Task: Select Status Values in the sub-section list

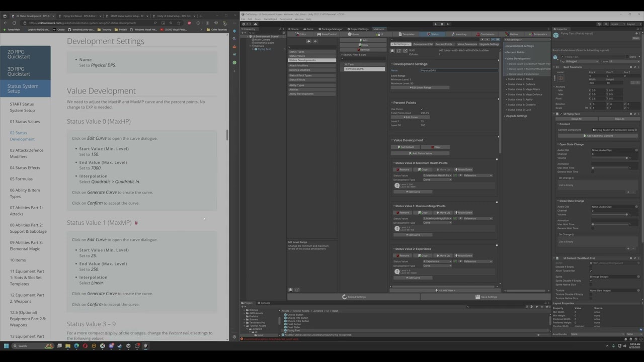Action: pos(311,56)
